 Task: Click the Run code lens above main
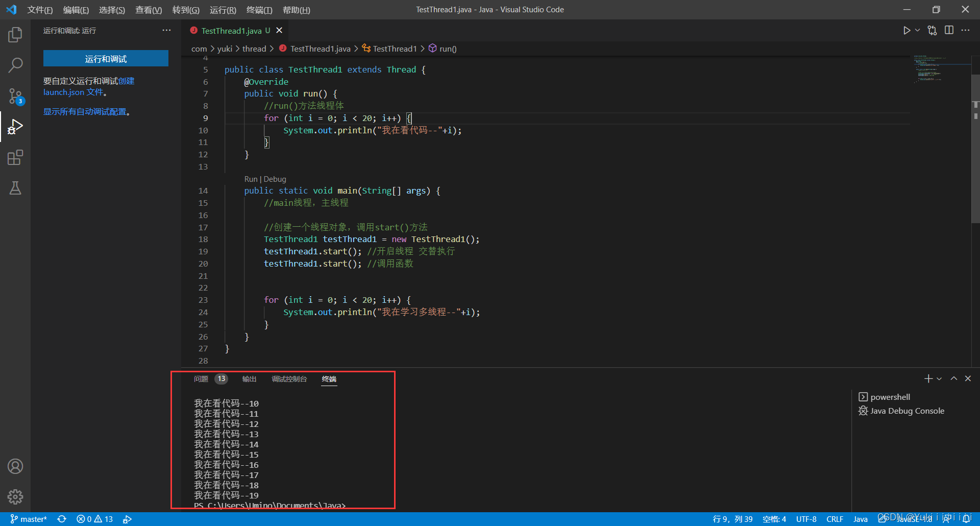pyautogui.click(x=251, y=179)
